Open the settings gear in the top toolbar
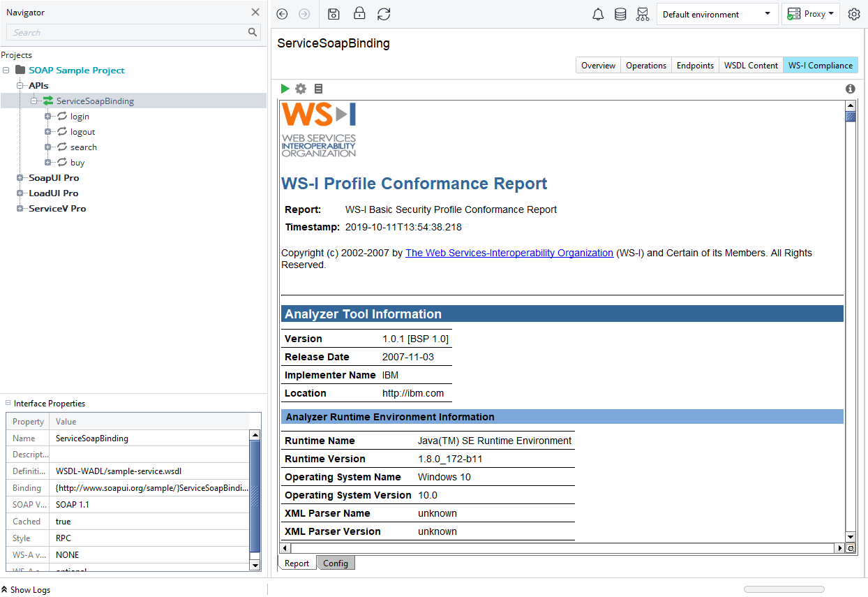The height and width of the screenshot is (597, 868). pos(854,14)
